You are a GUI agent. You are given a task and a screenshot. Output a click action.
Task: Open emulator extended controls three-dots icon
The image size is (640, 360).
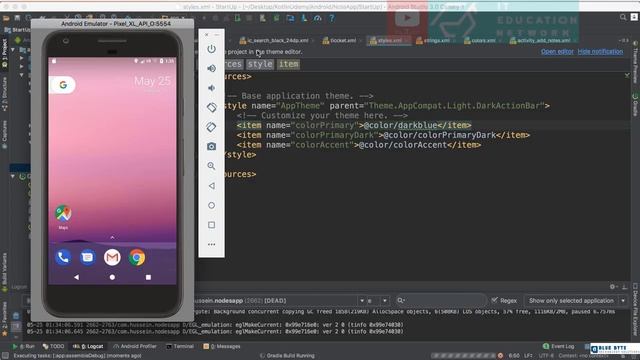pos(211,244)
